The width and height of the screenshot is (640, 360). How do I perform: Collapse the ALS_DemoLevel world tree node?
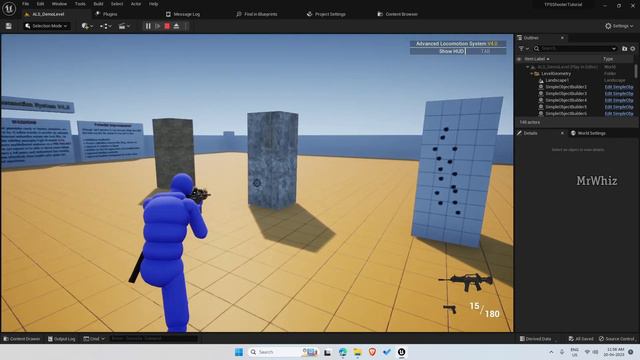point(527,67)
